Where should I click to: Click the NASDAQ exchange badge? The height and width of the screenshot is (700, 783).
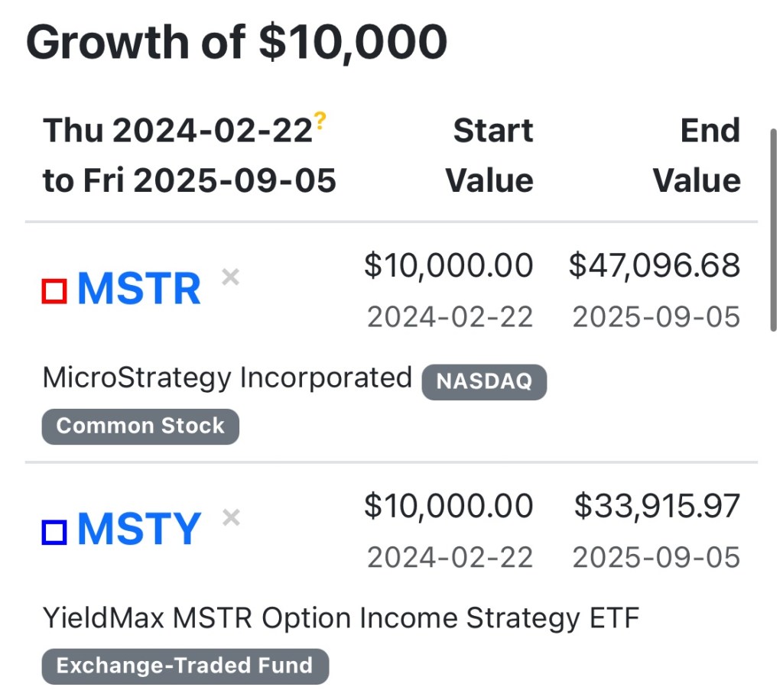point(484,381)
